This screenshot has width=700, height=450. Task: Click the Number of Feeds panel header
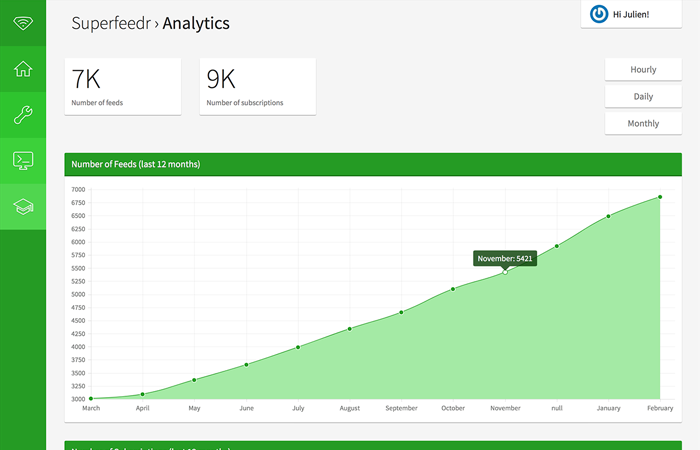tap(372, 164)
